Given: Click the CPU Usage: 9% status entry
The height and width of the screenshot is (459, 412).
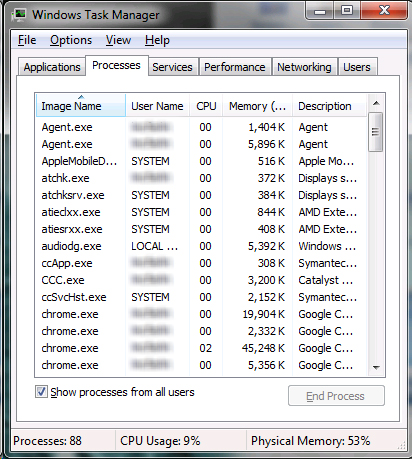Looking at the screenshot, I should coord(160,441).
